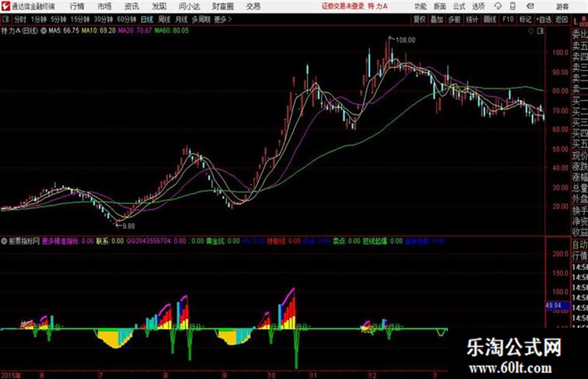Click the 多股 toolbar button

(x=454, y=19)
